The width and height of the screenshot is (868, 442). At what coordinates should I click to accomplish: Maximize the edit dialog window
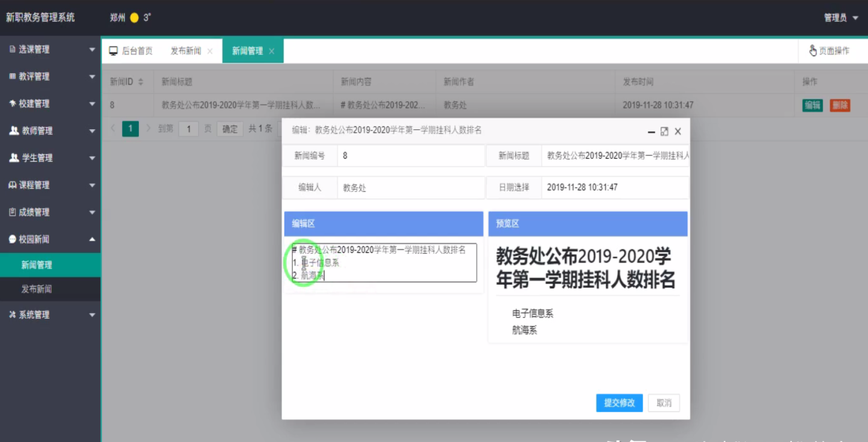pos(664,132)
